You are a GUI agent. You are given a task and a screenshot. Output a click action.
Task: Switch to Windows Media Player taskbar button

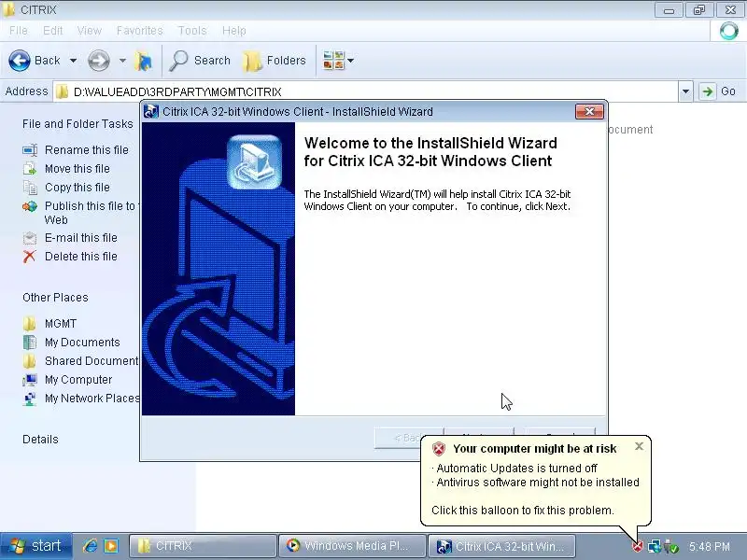[x=352, y=546]
